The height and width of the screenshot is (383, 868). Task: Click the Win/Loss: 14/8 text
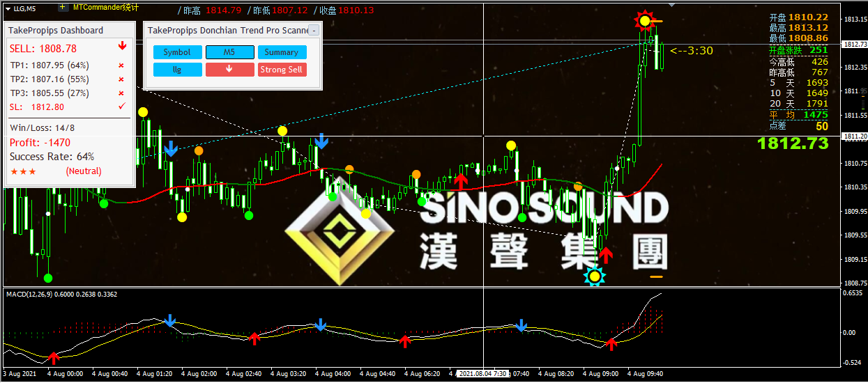point(42,127)
